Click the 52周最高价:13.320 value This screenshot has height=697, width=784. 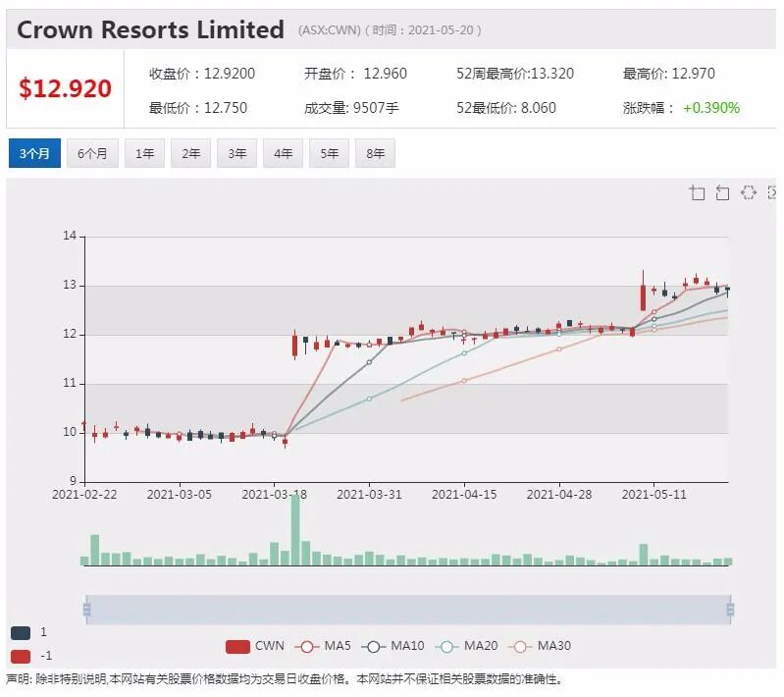515,74
